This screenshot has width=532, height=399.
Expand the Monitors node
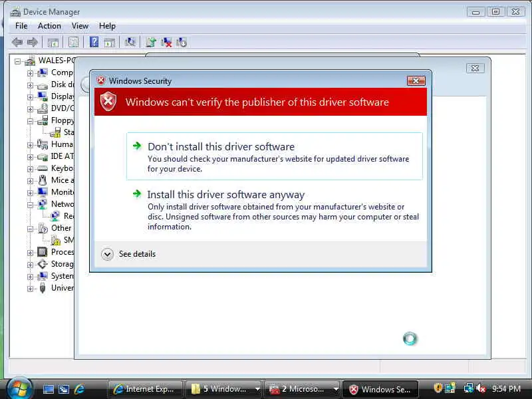click(30, 193)
